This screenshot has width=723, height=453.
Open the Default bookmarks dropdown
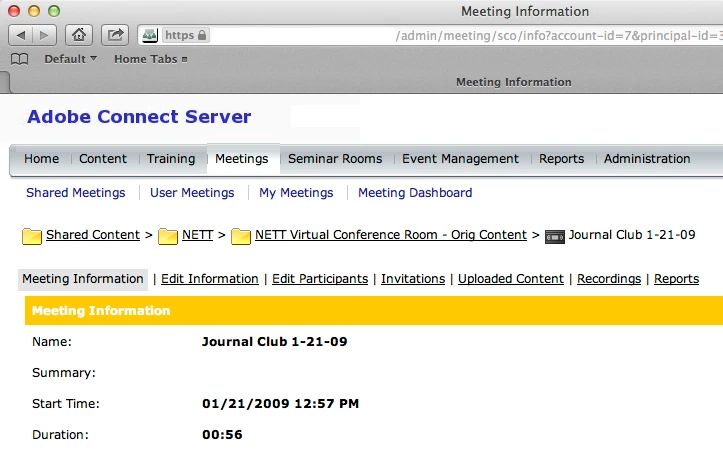click(71, 59)
